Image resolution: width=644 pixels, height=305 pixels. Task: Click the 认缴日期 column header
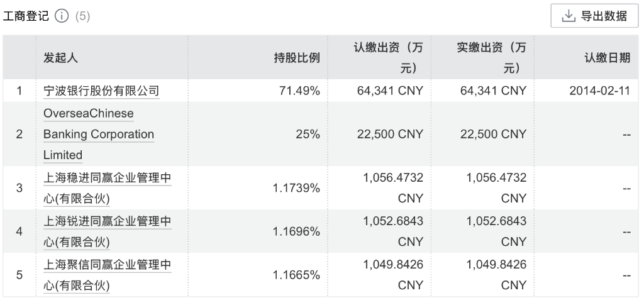(608, 58)
